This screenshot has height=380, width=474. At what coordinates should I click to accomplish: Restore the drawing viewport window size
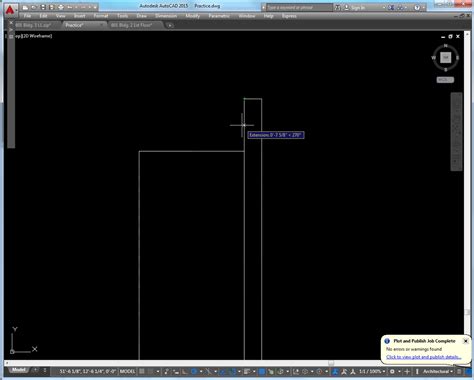[450, 37]
